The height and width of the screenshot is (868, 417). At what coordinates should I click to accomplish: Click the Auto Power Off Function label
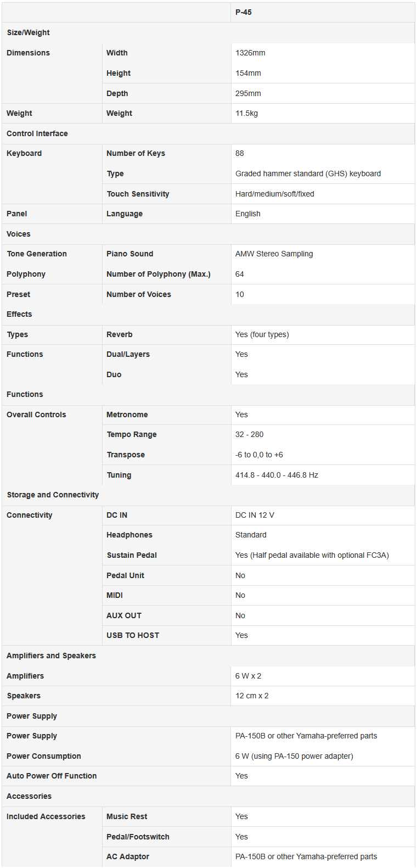[x=52, y=776]
